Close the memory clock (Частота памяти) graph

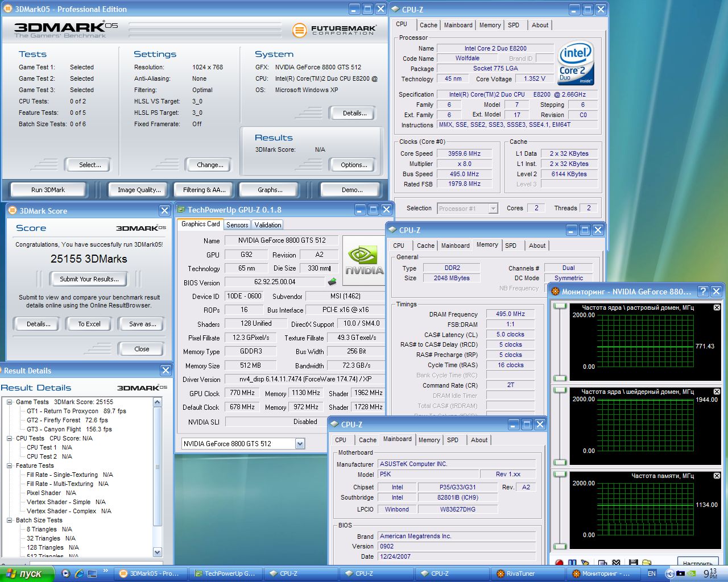717,476
